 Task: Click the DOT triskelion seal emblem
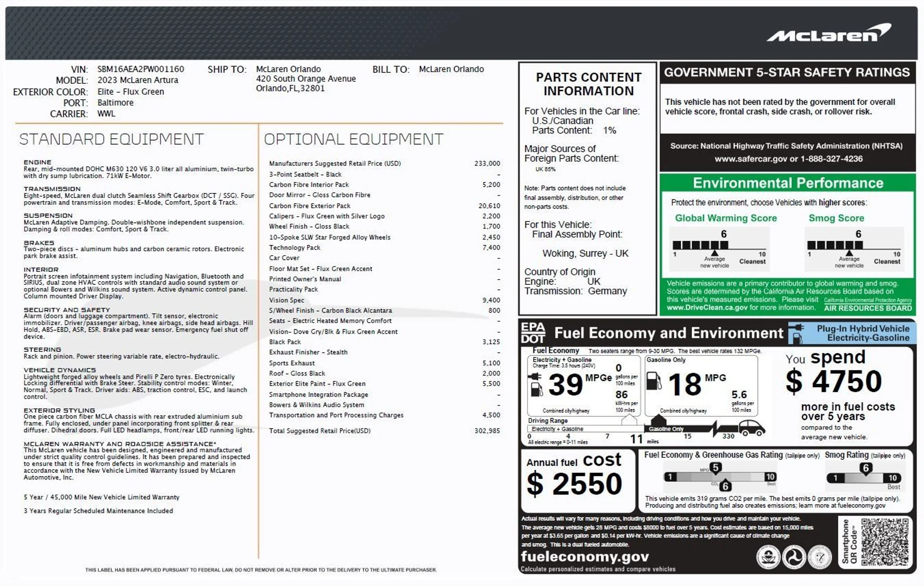pyautogui.click(x=794, y=557)
